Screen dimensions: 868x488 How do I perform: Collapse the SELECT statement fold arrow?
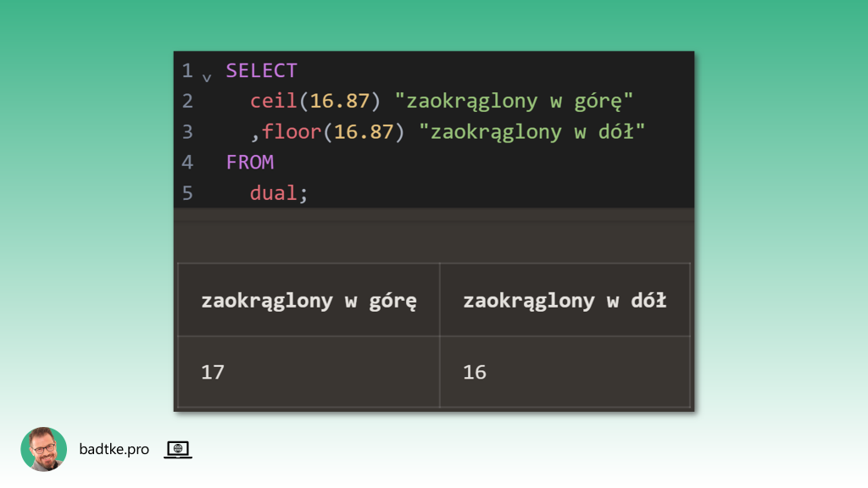[207, 76]
